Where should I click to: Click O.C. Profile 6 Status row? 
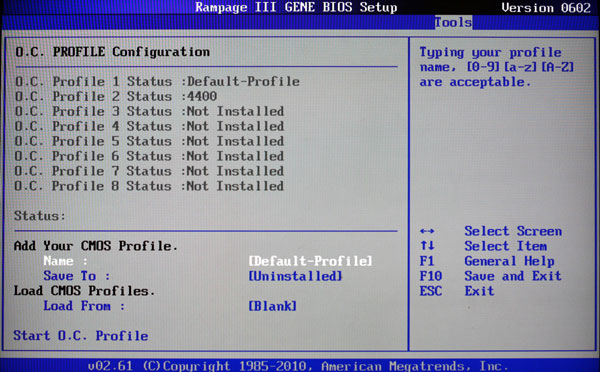click(149, 156)
